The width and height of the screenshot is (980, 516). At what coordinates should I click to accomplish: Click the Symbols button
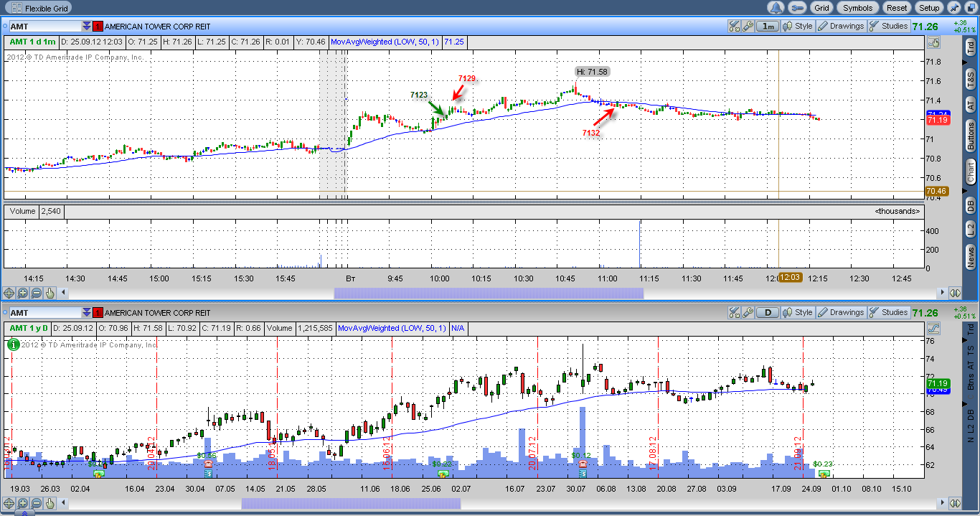[x=858, y=8]
